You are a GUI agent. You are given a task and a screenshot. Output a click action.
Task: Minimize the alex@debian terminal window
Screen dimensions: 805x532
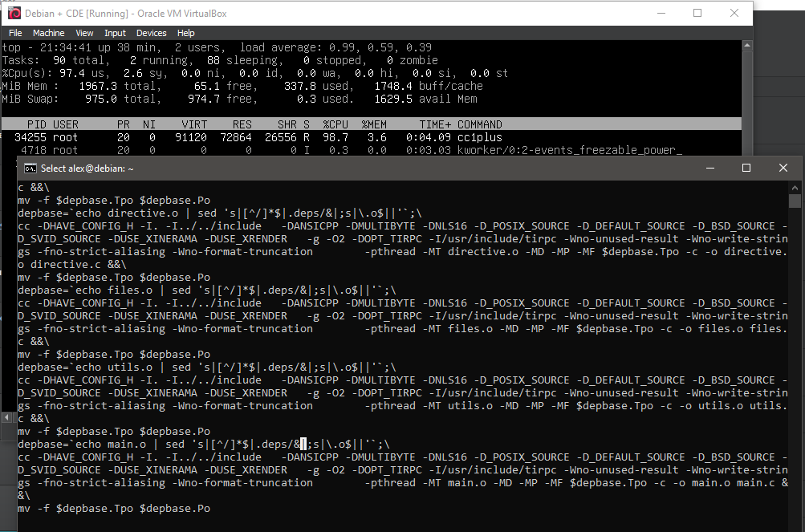pyautogui.click(x=709, y=168)
